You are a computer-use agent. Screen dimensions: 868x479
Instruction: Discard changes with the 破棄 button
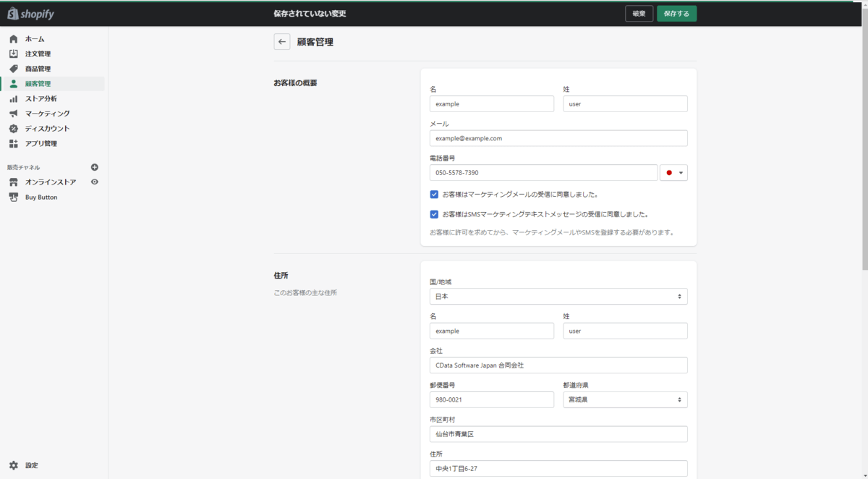pyautogui.click(x=639, y=14)
